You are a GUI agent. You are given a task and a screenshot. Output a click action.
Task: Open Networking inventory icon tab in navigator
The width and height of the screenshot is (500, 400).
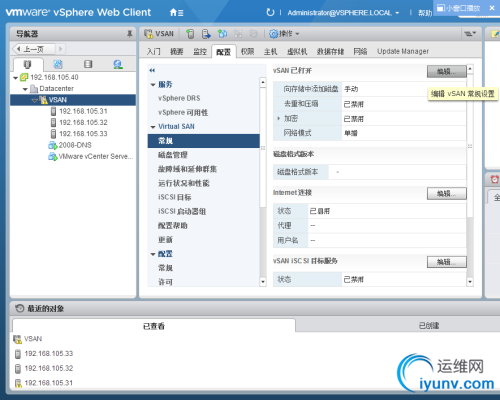click(x=117, y=64)
